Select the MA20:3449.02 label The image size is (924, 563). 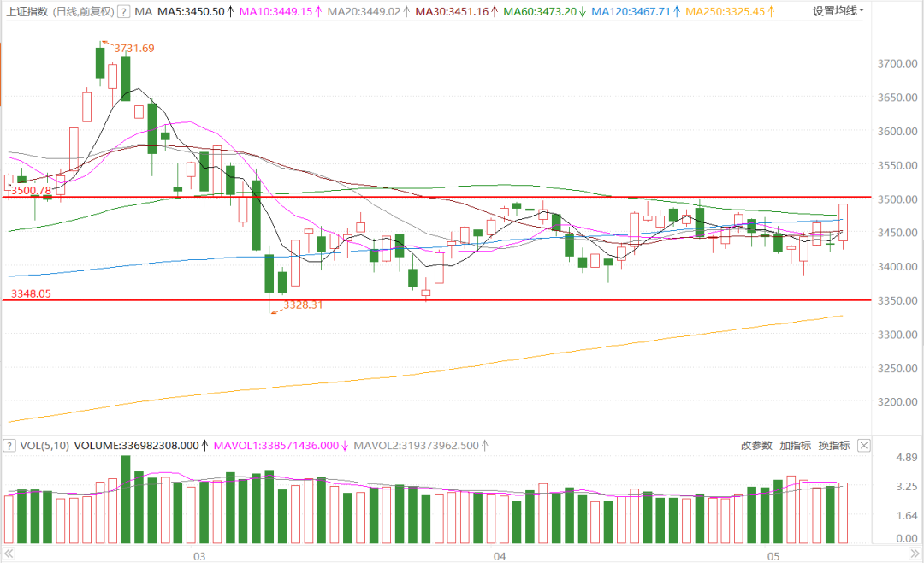click(368, 11)
